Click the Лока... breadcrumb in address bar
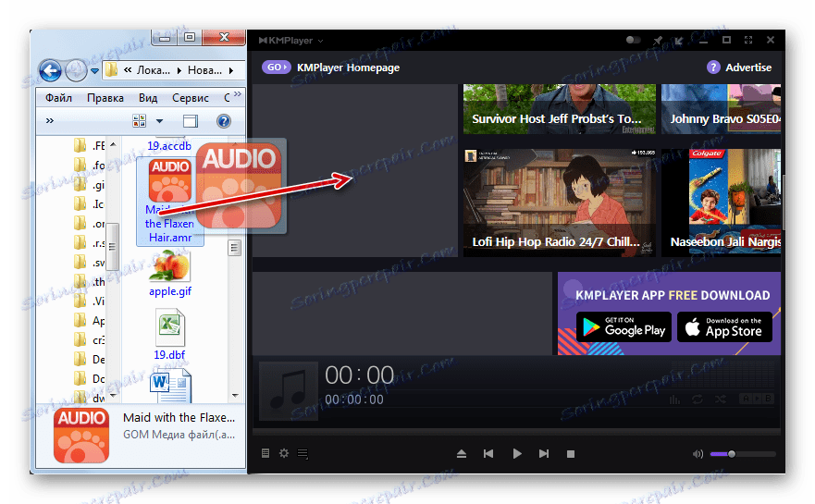This screenshot has height=504, width=815. [154, 70]
